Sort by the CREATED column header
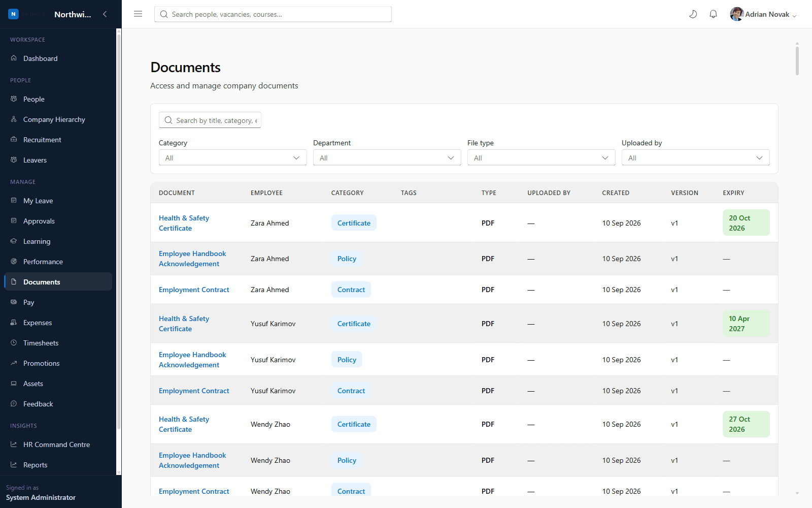 tap(616, 193)
